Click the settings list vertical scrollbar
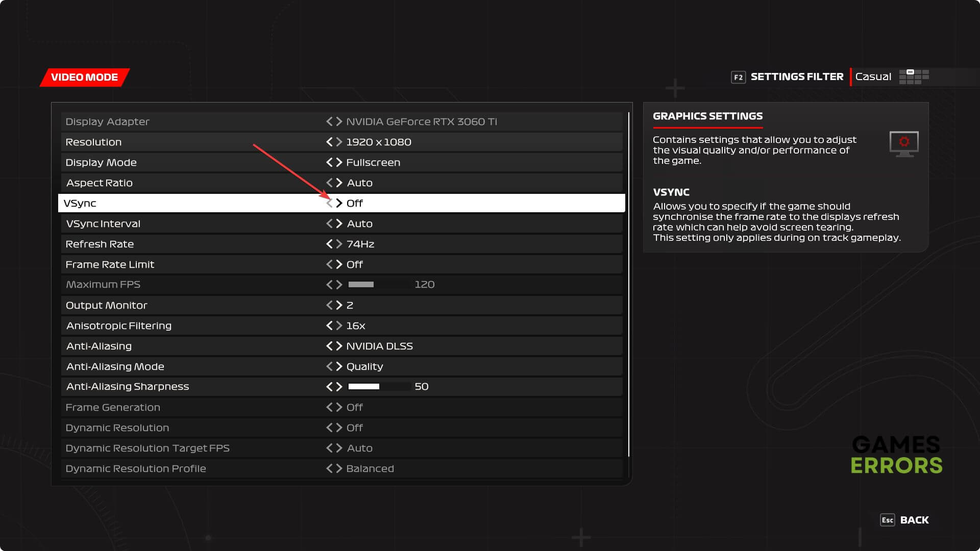Viewport: 980px width, 551px height. pyautogui.click(x=629, y=284)
